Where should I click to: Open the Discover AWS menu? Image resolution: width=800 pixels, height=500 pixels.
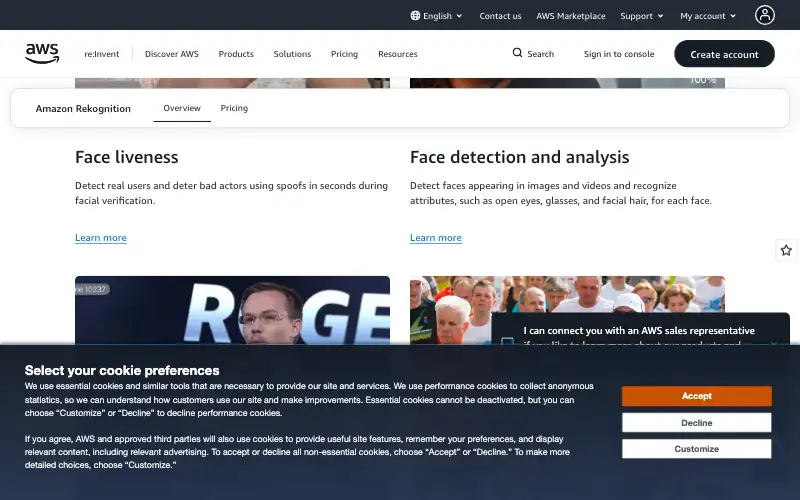pos(171,54)
